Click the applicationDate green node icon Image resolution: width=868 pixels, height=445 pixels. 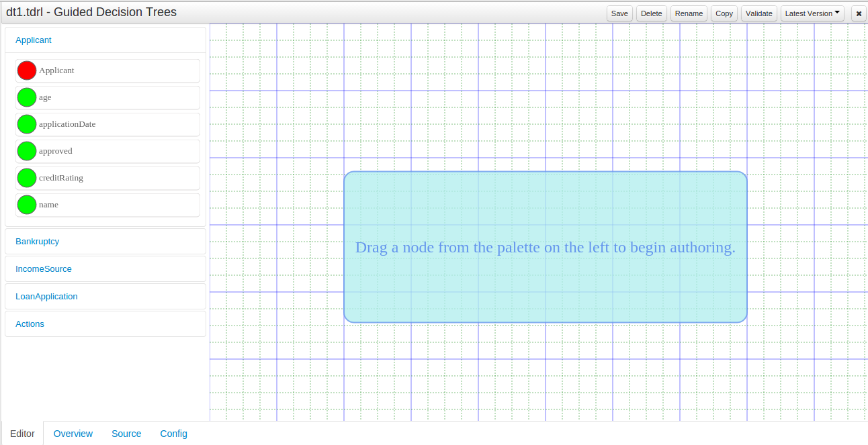coord(27,124)
